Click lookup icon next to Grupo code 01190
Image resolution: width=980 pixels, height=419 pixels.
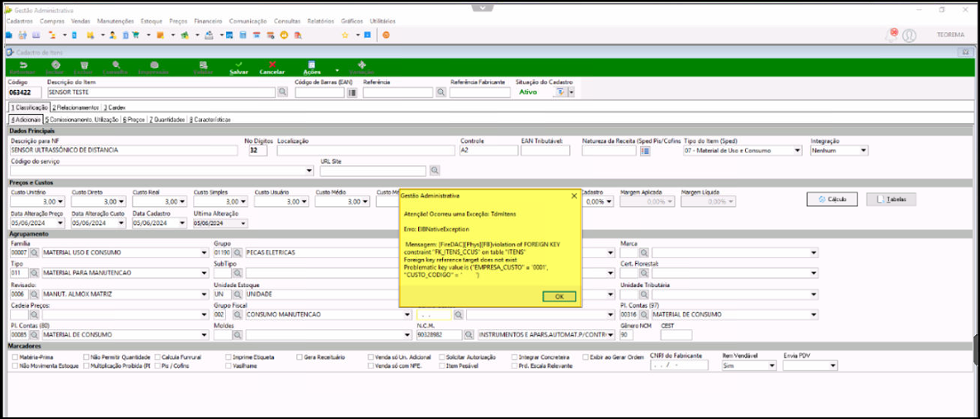[238, 252]
